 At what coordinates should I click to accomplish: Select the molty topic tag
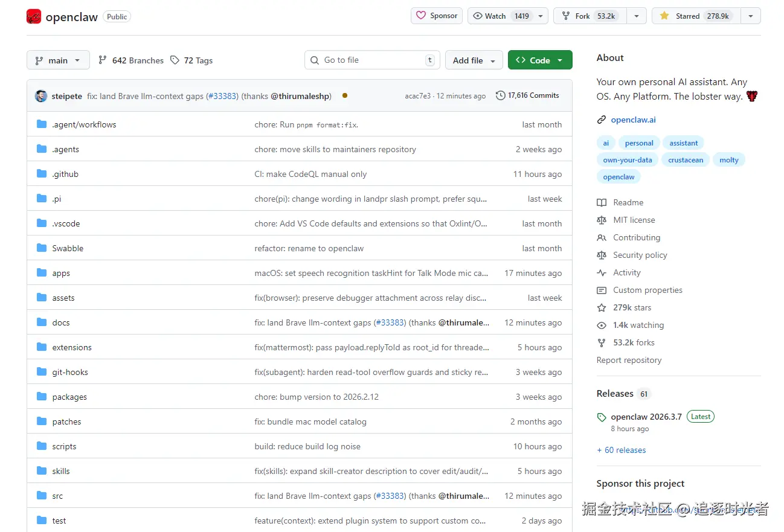point(729,160)
